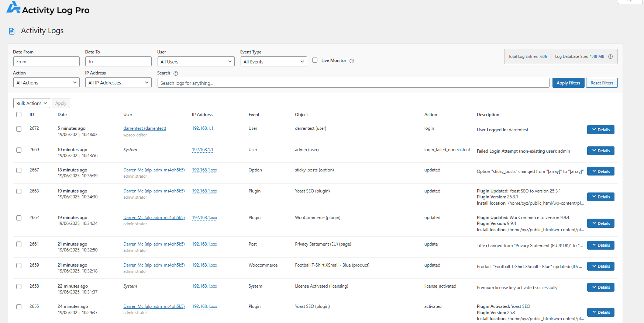Click the Date From input field

[46, 62]
